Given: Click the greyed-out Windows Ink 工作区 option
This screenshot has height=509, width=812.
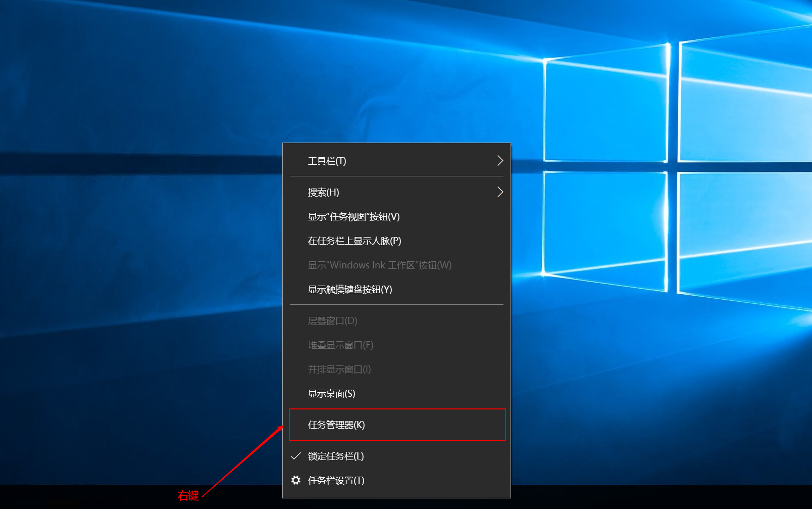Looking at the screenshot, I should click(380, 265).
